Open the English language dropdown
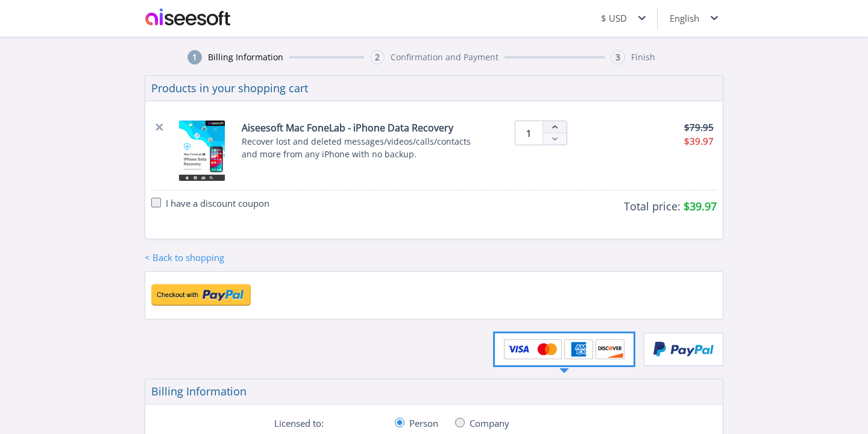 tap(693, 18)
